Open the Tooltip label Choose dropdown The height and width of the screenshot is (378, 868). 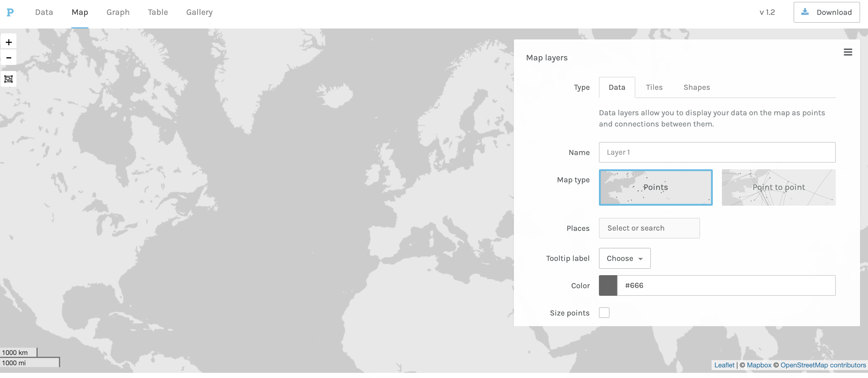[624, 258]
